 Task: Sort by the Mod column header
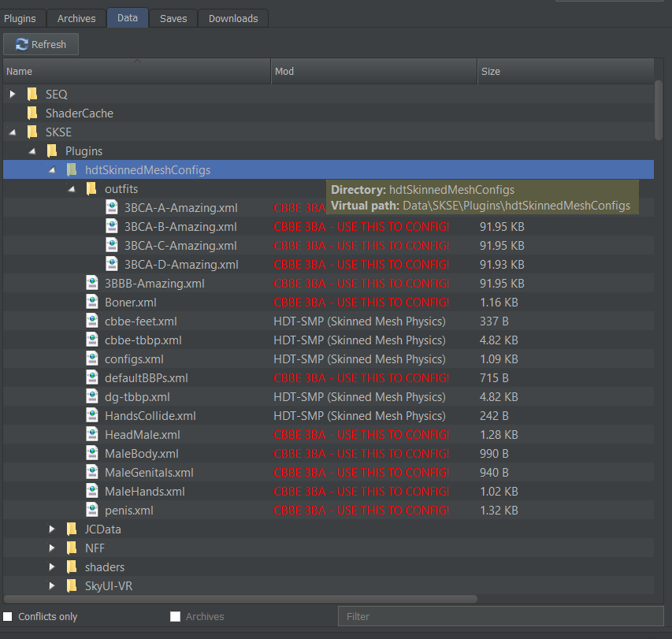tap(373, 71)
